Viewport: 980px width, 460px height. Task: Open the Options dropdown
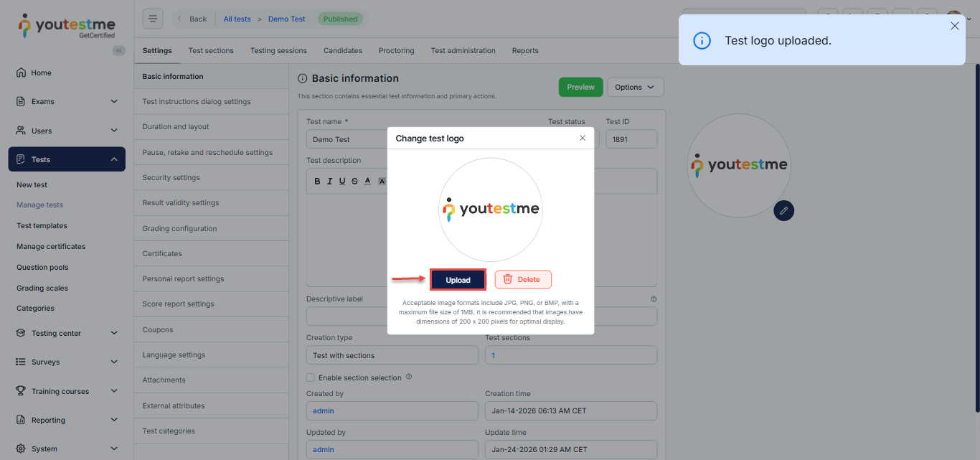[635, 87]
